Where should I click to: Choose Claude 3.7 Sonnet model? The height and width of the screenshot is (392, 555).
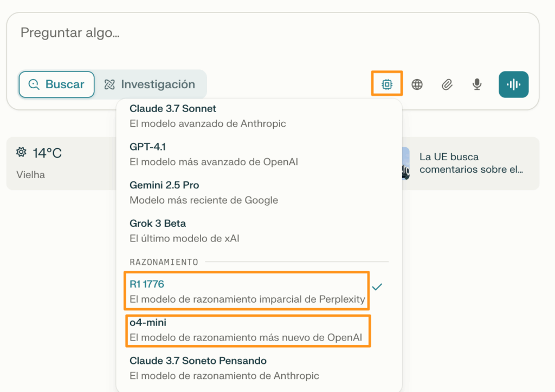pos(259,116)
